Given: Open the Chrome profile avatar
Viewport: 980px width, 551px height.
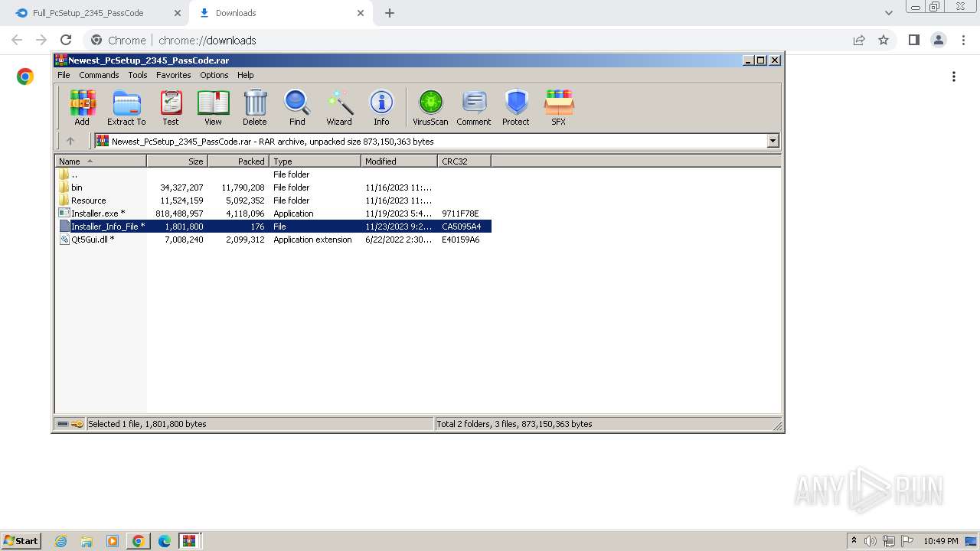Looking at the screenshot, I should (938, 40).
